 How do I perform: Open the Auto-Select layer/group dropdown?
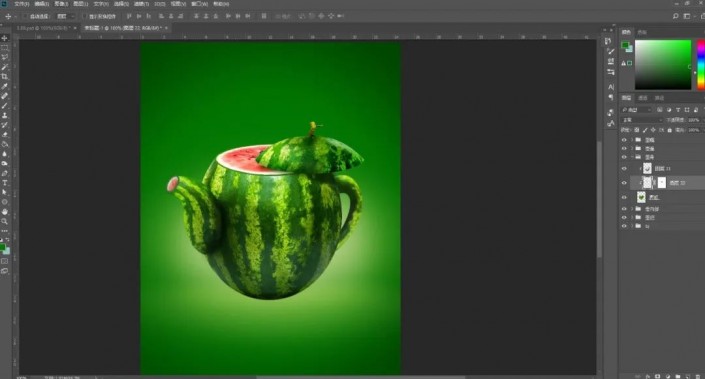tap(66, 16)
